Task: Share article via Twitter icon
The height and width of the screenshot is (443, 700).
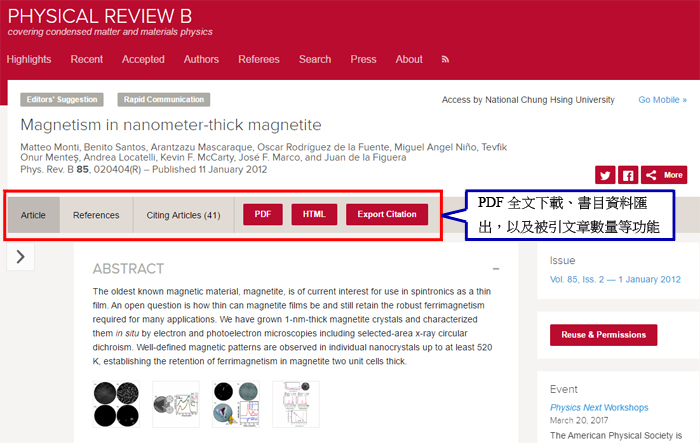Action: (x=605, y=174)
